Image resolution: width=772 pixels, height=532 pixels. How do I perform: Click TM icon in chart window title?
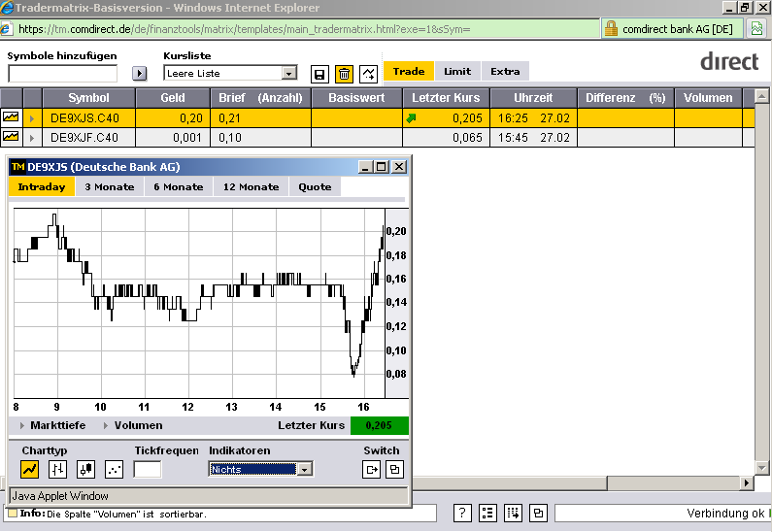click(17, 167)
